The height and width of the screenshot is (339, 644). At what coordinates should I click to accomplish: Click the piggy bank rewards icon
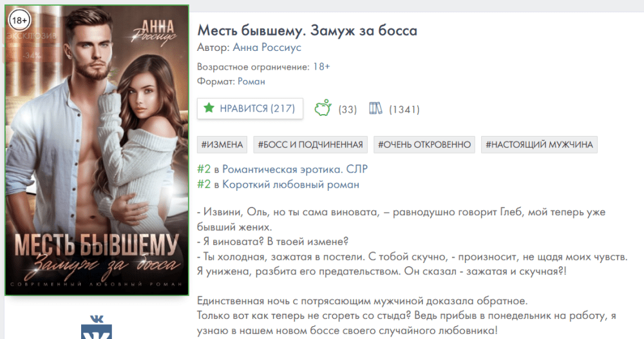point(323,108)
